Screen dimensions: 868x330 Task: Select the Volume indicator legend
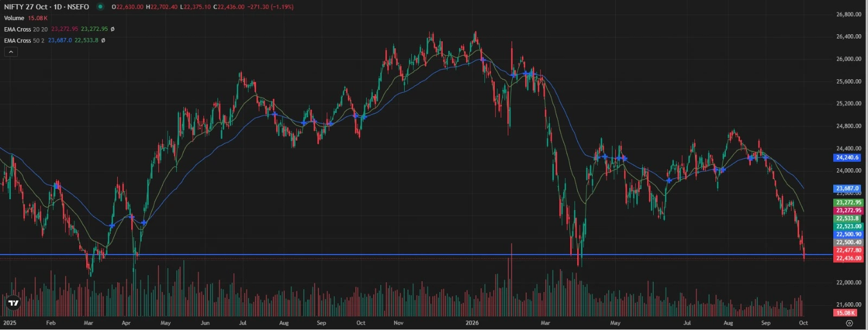coord(14,18)
